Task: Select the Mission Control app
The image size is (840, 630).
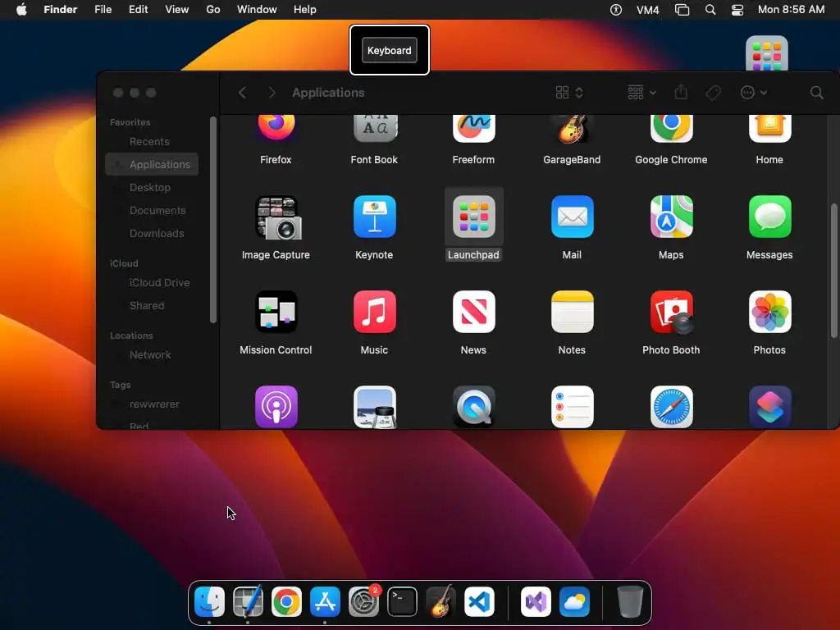Action: 276,312
